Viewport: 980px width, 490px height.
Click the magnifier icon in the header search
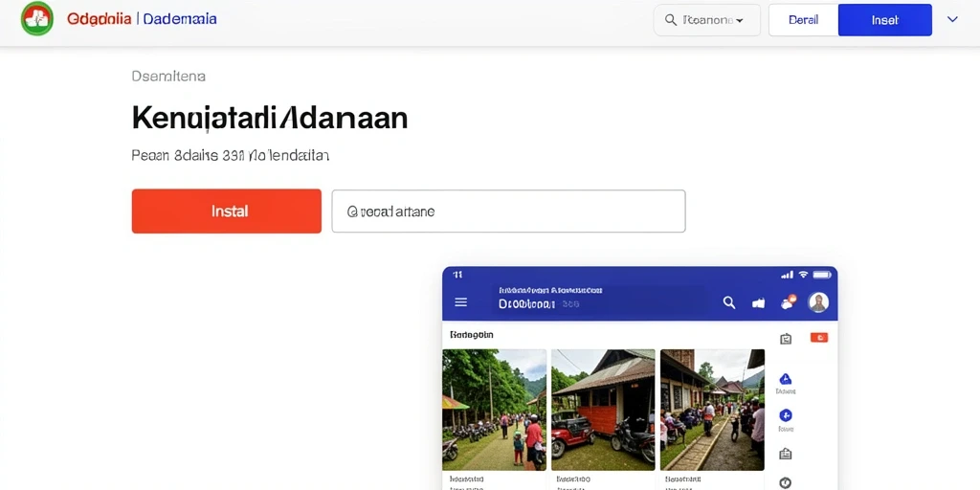point(671,20)
